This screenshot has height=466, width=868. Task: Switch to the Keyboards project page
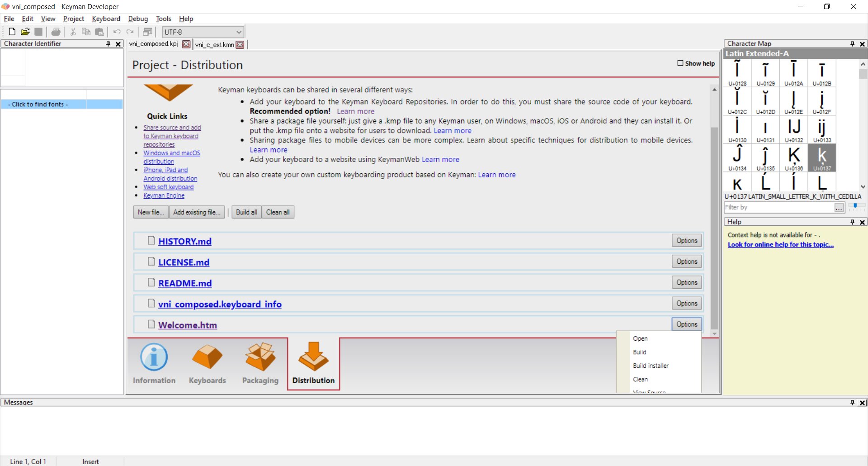coord(208,364)
